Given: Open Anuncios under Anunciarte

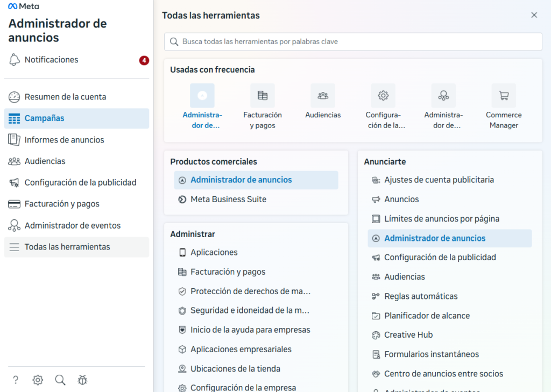Looking at the screenshot, I should tap(450, 199).
